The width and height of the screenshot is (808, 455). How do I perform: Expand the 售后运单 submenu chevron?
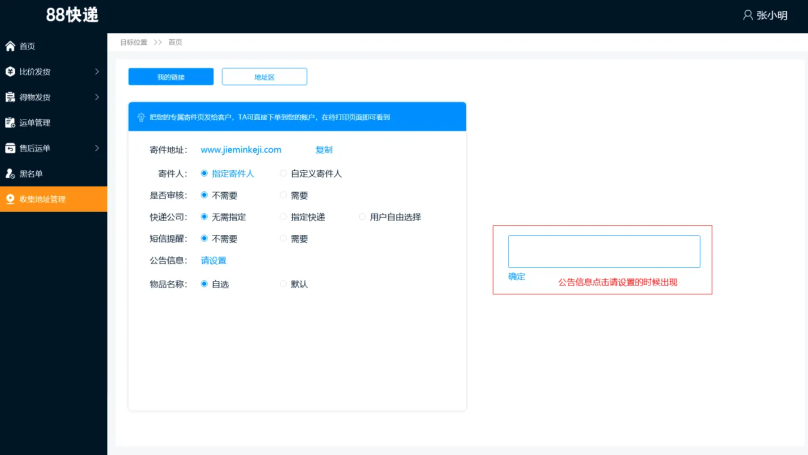[x=97, y=148]
